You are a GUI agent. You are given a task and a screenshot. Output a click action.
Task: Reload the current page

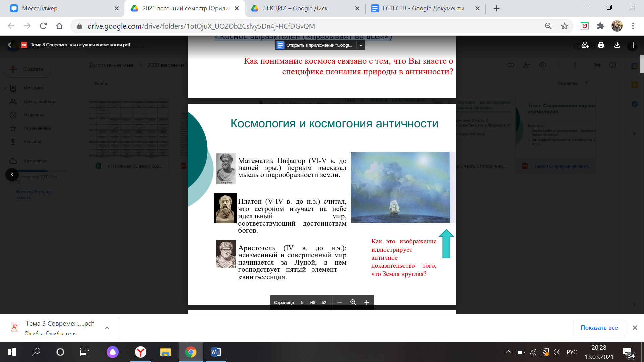(43, 26)
